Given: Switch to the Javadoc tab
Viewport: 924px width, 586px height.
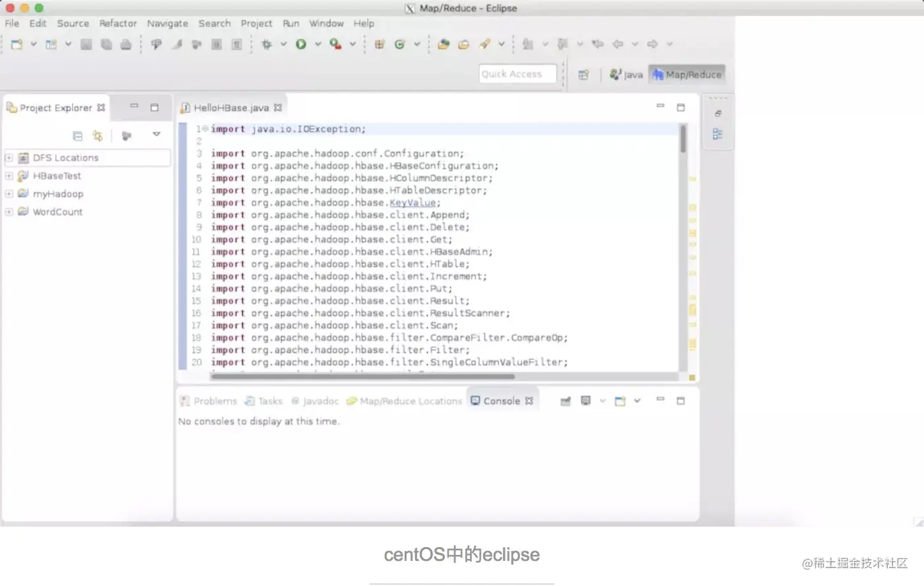Looking at the screenshot, I should [315, 401].
